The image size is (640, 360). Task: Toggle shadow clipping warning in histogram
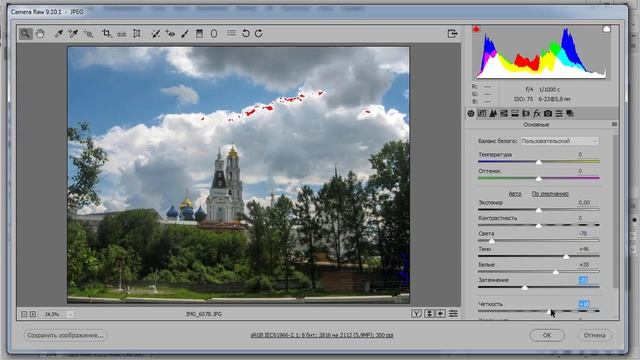tap(476, 29)
